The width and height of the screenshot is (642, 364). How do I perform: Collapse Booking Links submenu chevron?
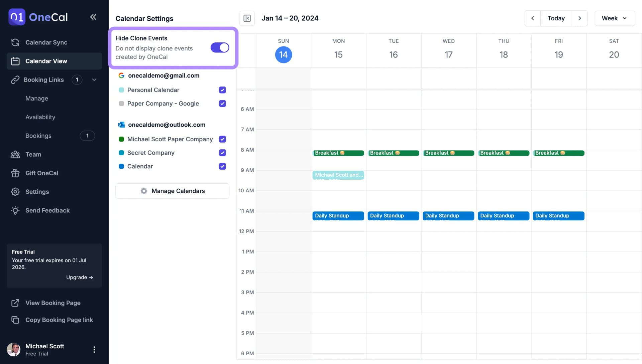pyautogui.click(x=94, y=80)
